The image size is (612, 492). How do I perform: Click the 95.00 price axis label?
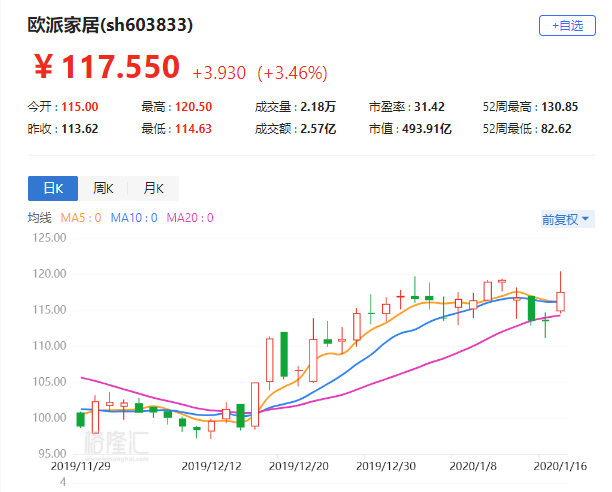tap(52, 454)
